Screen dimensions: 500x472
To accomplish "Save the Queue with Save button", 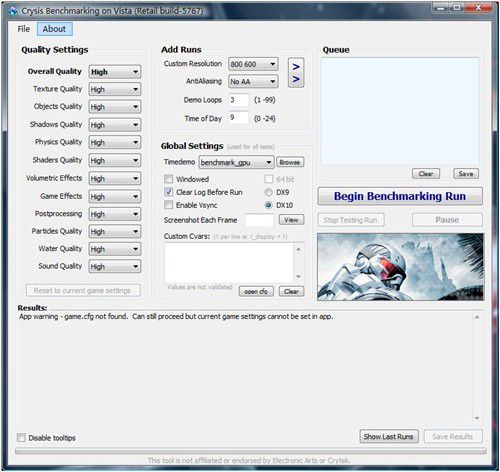I will [466, 174].
